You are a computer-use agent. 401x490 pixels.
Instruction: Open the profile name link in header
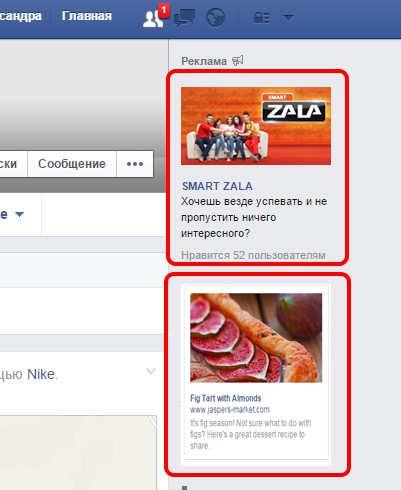[21, 16]
